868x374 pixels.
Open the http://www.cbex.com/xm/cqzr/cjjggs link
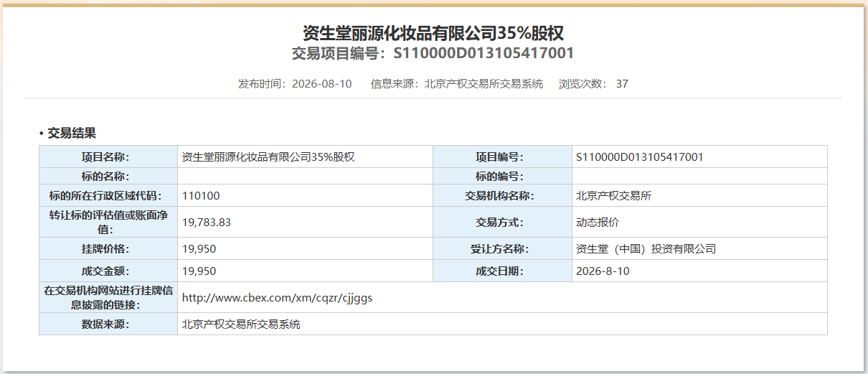[278, 297]
